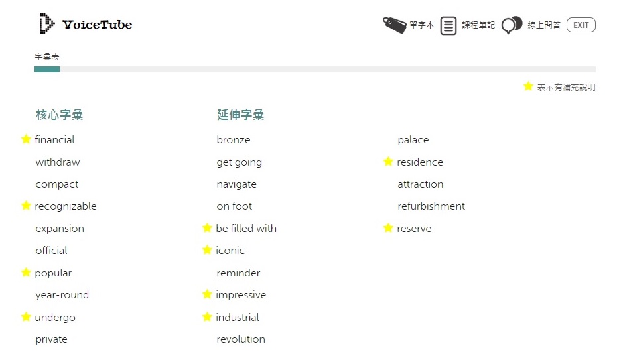
Task: Click the lesson progress bar
Action: (x=314, y=69)
